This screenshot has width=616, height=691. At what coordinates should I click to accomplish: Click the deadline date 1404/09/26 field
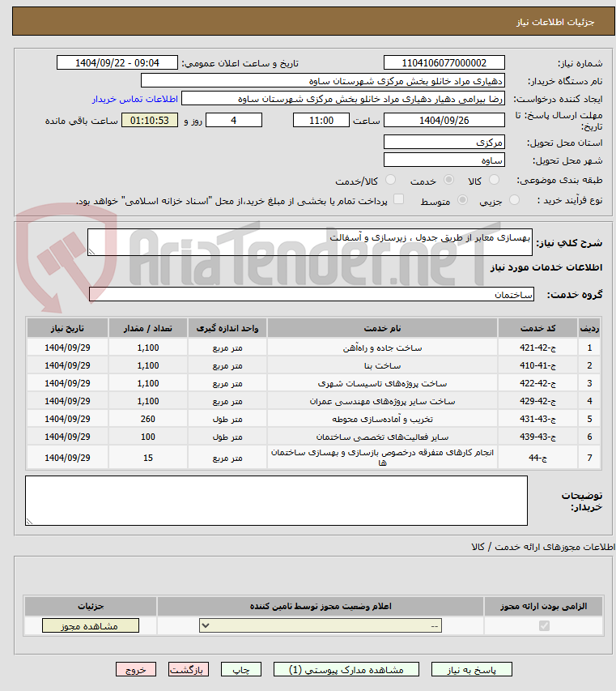pos(444,120)
